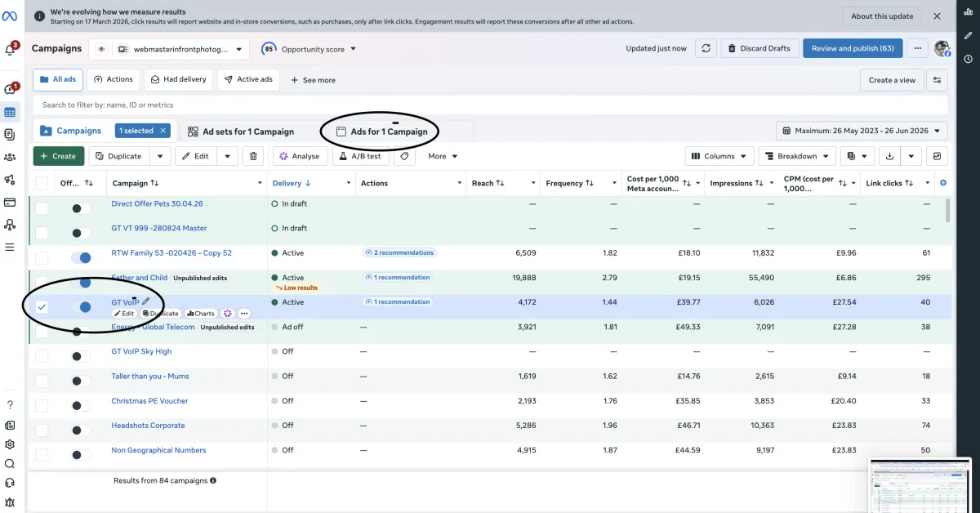Open the three-dot menu beside Review and publish
This screenshot has width=980, height=513.
pos(919,48)
